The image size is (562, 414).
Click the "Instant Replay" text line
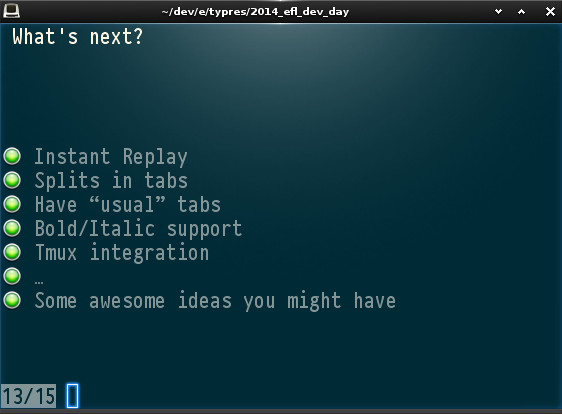pyautogui.click(x=111, y=157)
